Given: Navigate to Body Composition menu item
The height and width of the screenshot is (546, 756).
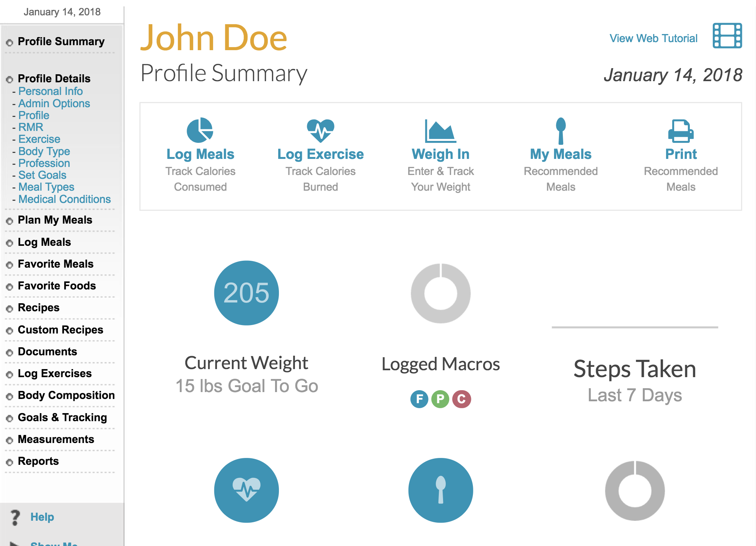Looking at the screenshot, I should point(66,395).
